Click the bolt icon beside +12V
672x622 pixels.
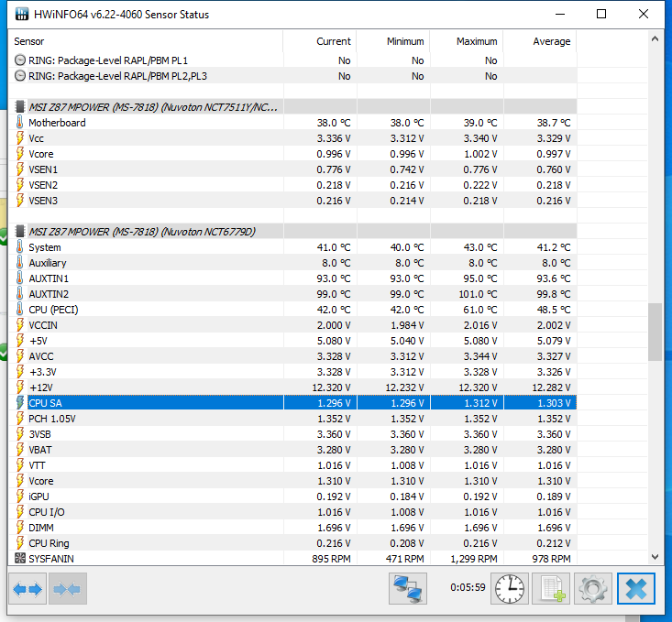pyautogui.click(x=20, y=387)
